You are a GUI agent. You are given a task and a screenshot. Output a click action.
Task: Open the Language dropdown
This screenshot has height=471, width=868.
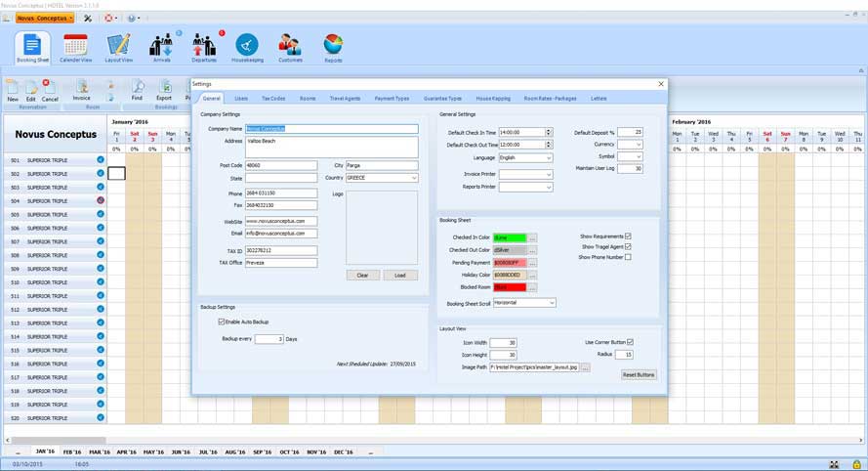click(x=549, y=157)
